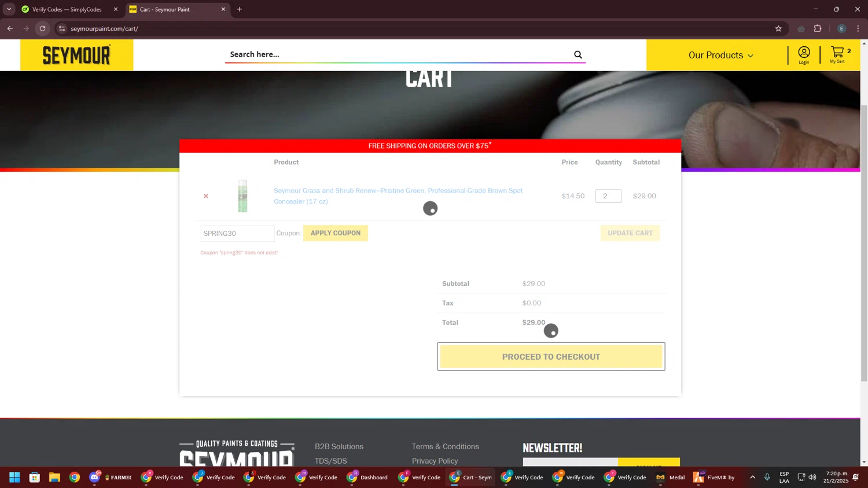Image resolution: width=868 pixels, height=488 pixels.
Task: Click the Apply Coupon button
Action: [336, 233]
